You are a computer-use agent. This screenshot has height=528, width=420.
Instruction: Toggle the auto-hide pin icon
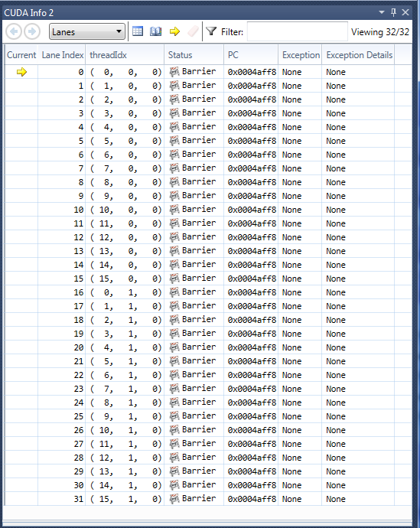tap(393, 12)
